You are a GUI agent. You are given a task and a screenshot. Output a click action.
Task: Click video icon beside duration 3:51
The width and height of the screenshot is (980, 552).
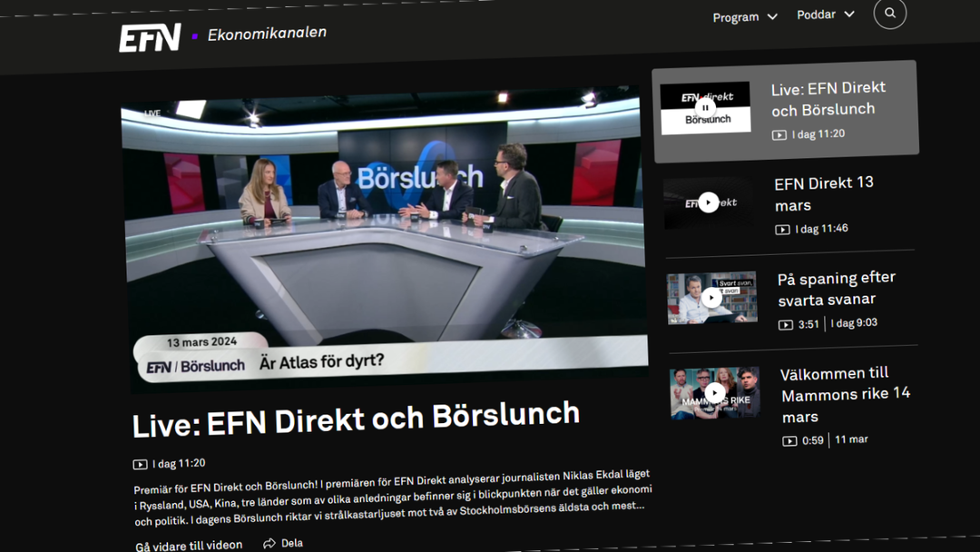point(786,325)
